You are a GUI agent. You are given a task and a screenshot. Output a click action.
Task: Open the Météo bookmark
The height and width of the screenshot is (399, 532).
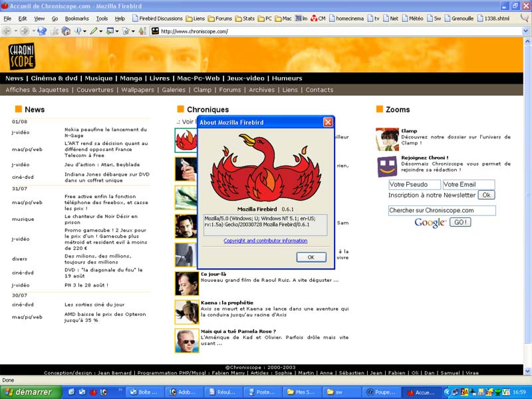[x=413, y=19]
